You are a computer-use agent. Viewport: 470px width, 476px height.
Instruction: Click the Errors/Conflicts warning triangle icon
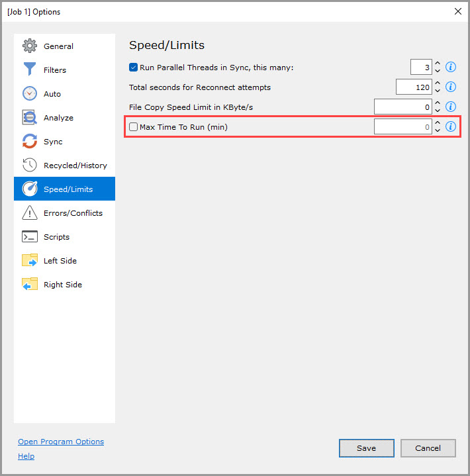[30, 213]
